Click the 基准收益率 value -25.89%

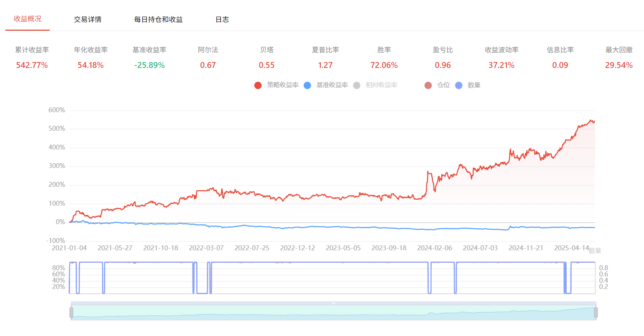click(149, 65)
